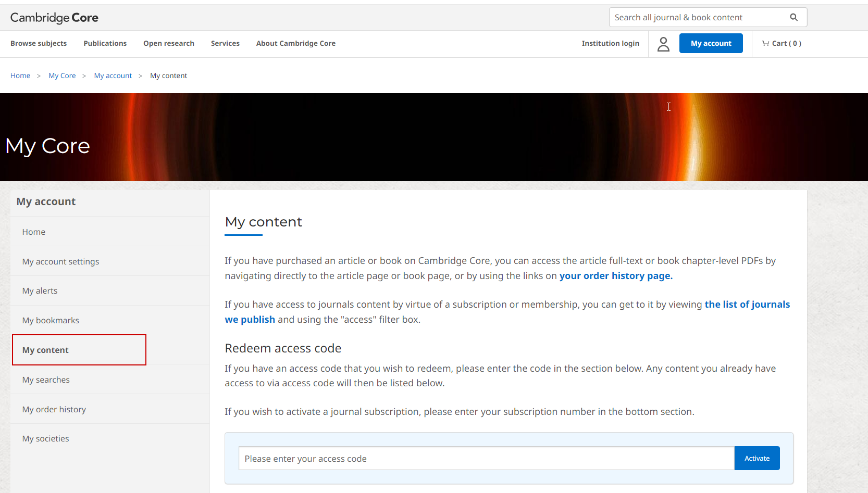Open Browse subjects menu
Image resolution: width=868 pixels, height=493 pixels.
38,43
